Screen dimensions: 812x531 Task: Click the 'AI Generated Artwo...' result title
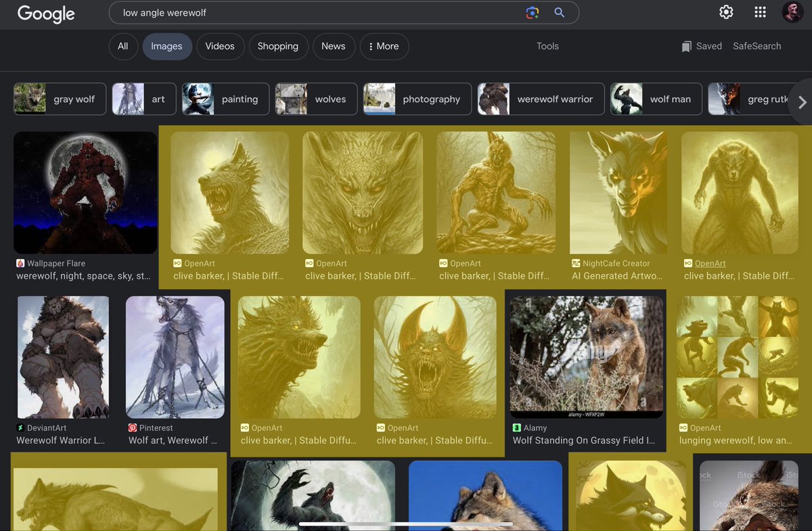[618, 276]
